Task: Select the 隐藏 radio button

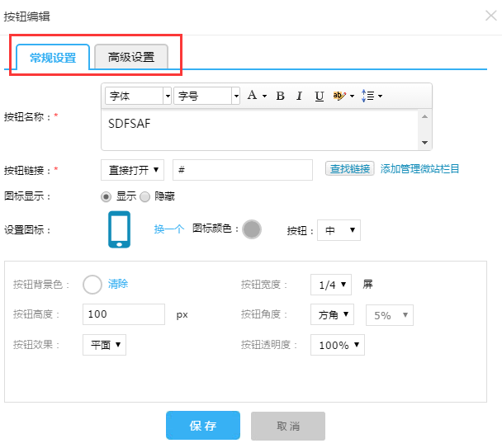Action: pos(145,196)
